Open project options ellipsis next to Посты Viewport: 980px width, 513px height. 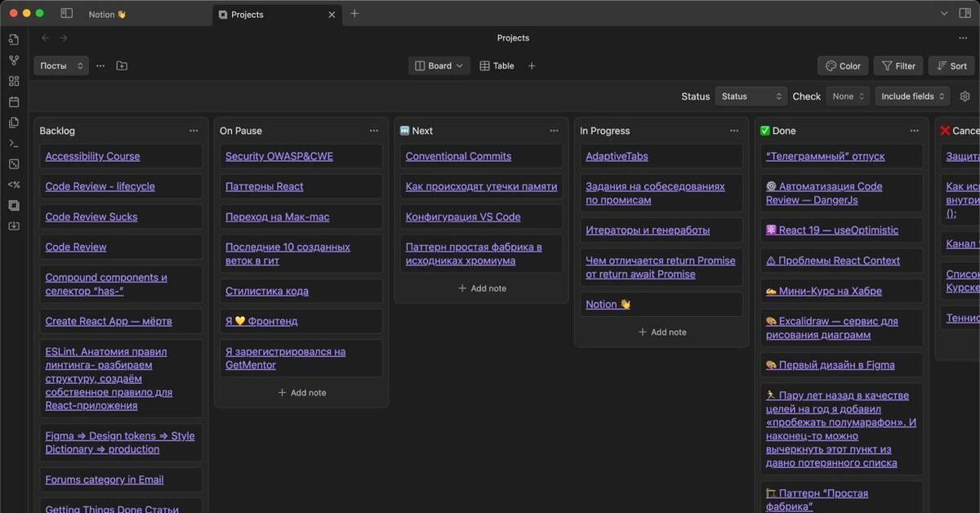click(100, 66)
